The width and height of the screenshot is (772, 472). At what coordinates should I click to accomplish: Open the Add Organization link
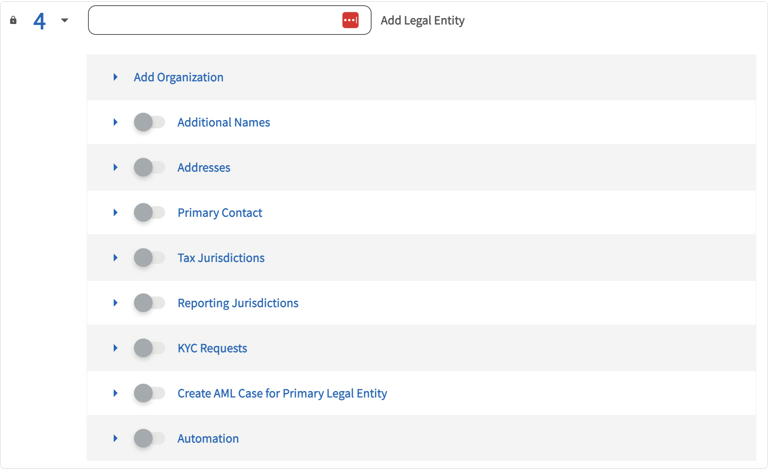click(x=178, y=77)
